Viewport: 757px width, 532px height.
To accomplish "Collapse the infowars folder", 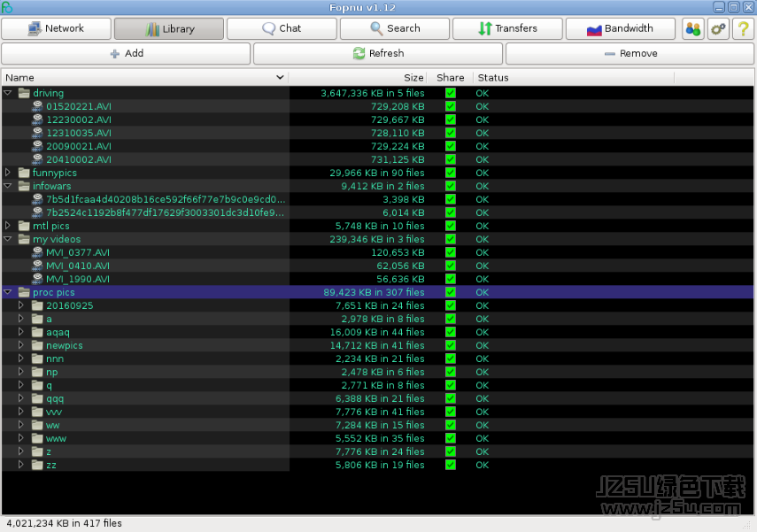I will click(8, 185).
